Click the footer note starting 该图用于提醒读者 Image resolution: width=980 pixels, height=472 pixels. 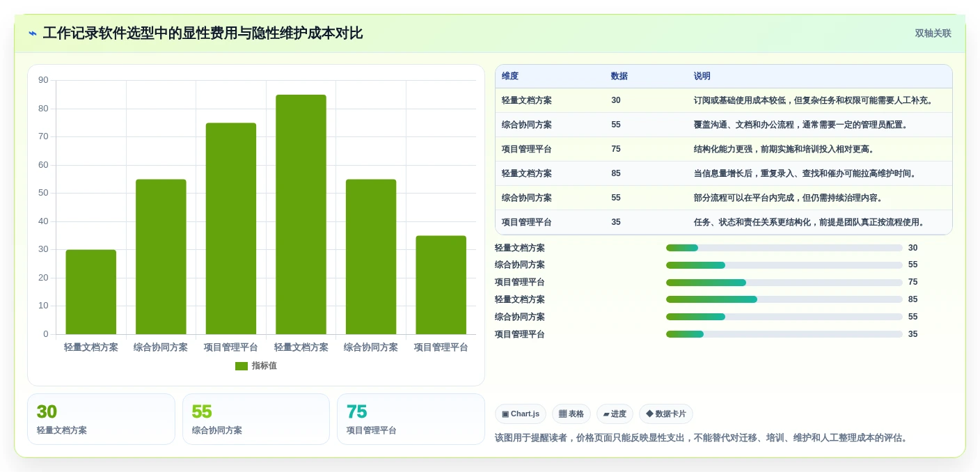[x=702, y=438]
